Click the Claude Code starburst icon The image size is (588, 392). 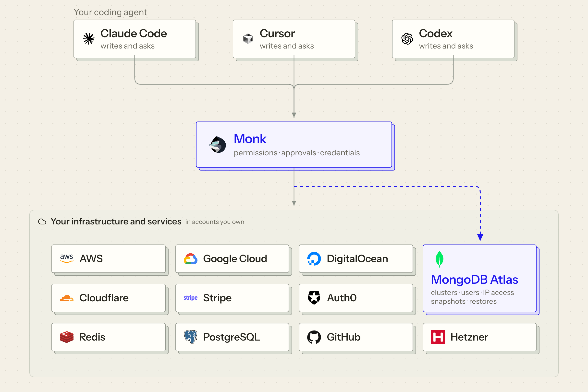pyautogui.click(x=89, y=39)
